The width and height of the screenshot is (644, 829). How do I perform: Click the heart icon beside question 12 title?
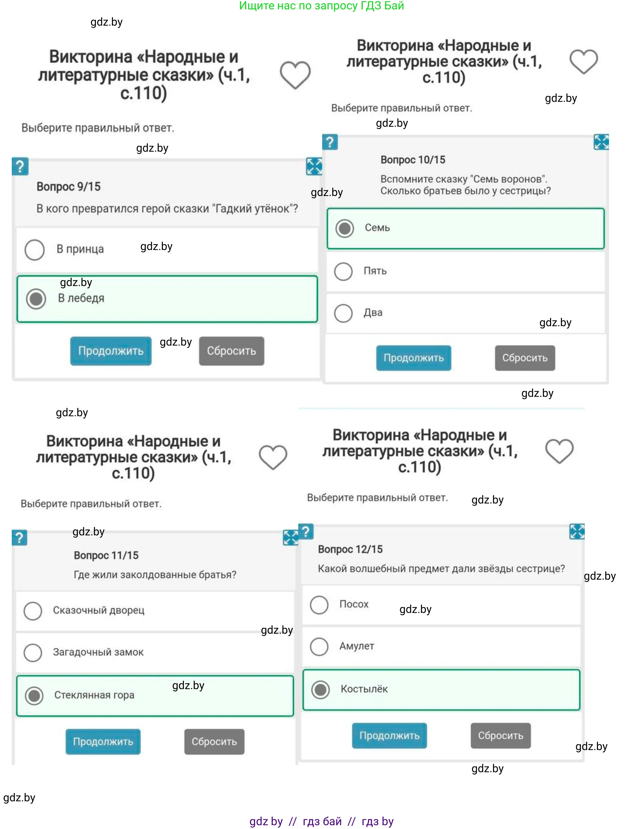559,451
